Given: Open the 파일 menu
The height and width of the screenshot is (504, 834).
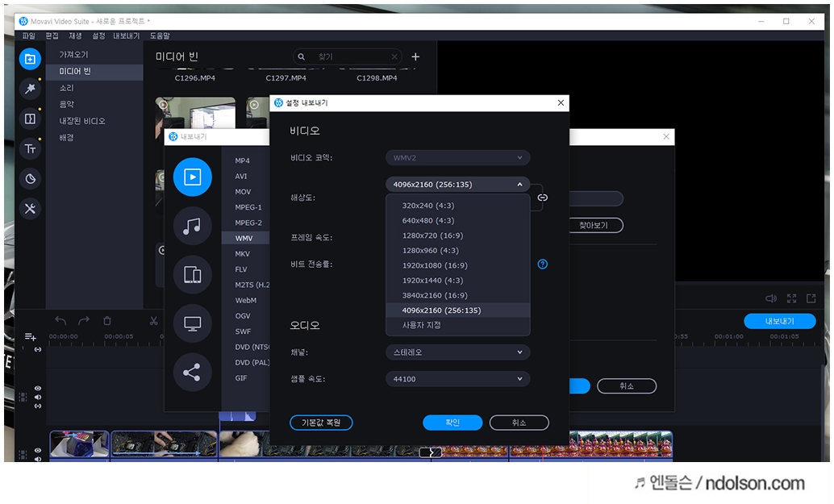Looking at the screenshot, I should coord(29,35).
